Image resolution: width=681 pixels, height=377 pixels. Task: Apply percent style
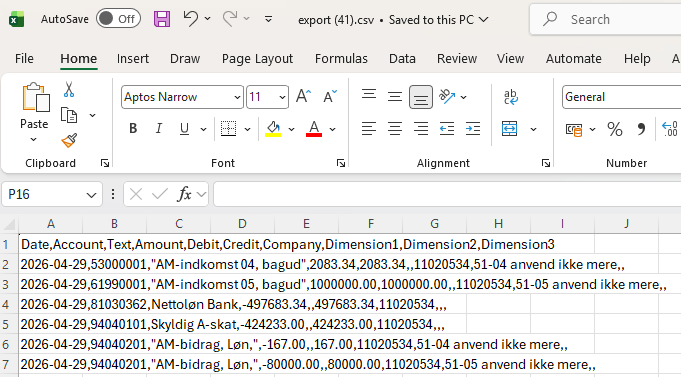point(615,129)
